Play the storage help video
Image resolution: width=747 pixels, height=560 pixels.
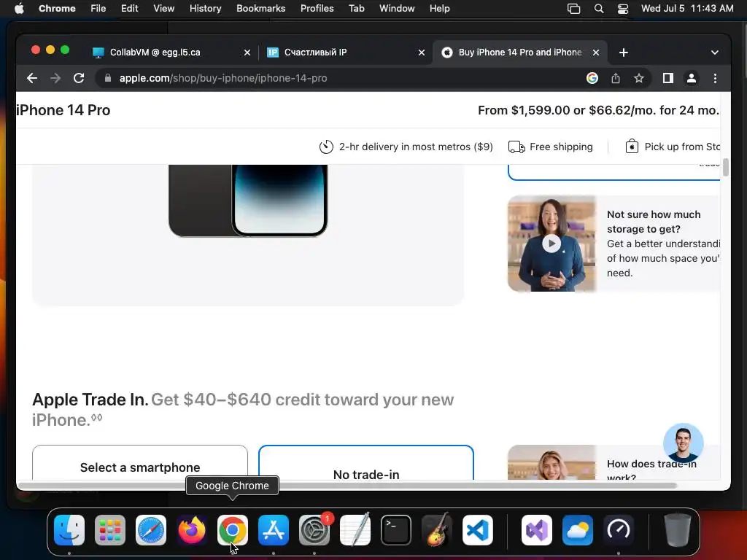[551, 244]
